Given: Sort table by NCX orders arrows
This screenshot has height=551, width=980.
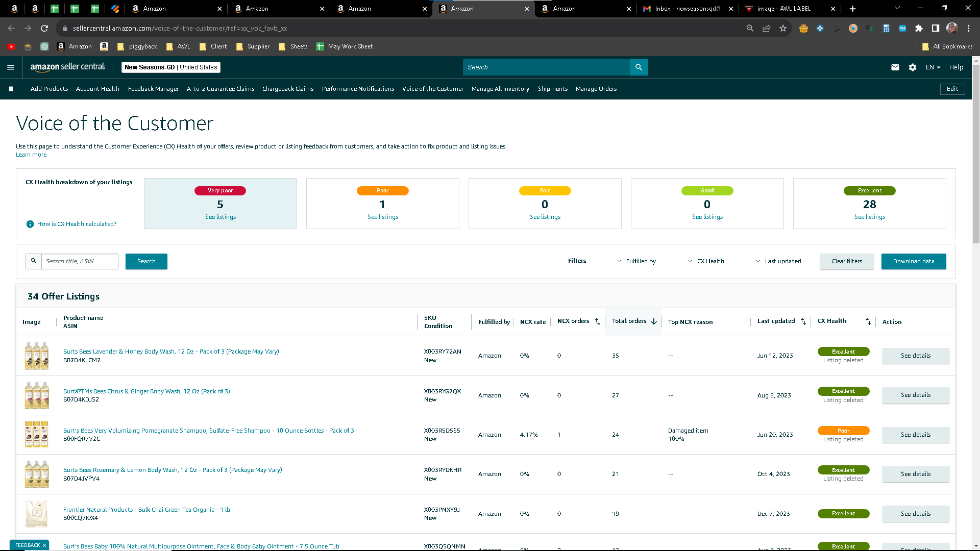Looking at the screenshot, I should pos(598,321).
